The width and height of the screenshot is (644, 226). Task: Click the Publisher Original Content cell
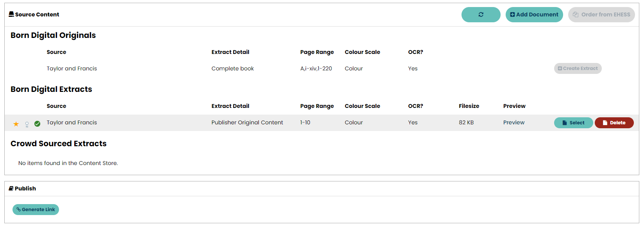click(x=247, y=122)
